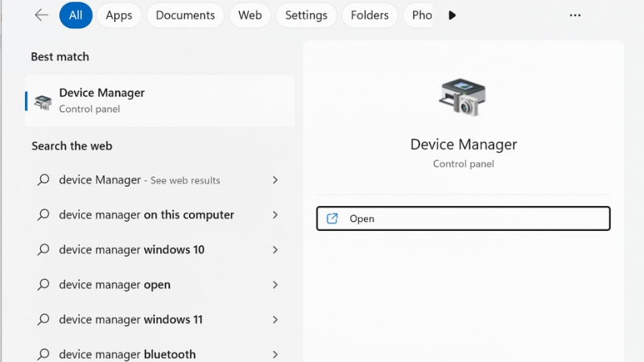This screenshot has height=362, width=644.
Task: Expand chevron for 'device manager on this computer'
Action: 275,215
